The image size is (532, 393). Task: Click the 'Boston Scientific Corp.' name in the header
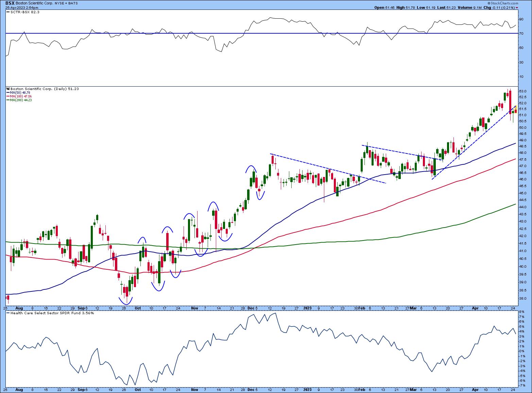click(34, 2)
